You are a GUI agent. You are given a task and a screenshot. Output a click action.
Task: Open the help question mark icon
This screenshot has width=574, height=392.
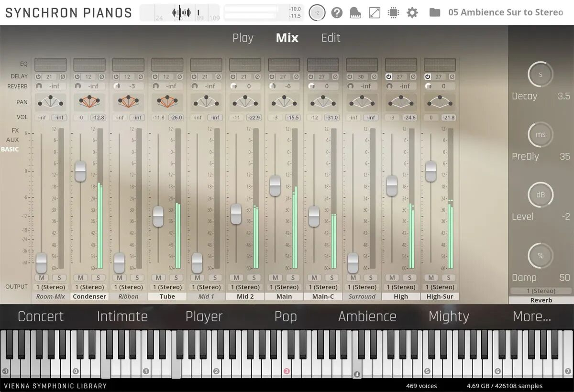[x=337, y=12]
